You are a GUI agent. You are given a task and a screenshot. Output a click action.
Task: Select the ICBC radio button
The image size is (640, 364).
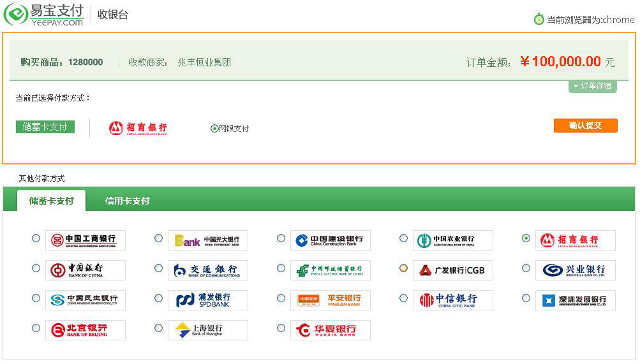click(x=36, y=238)
